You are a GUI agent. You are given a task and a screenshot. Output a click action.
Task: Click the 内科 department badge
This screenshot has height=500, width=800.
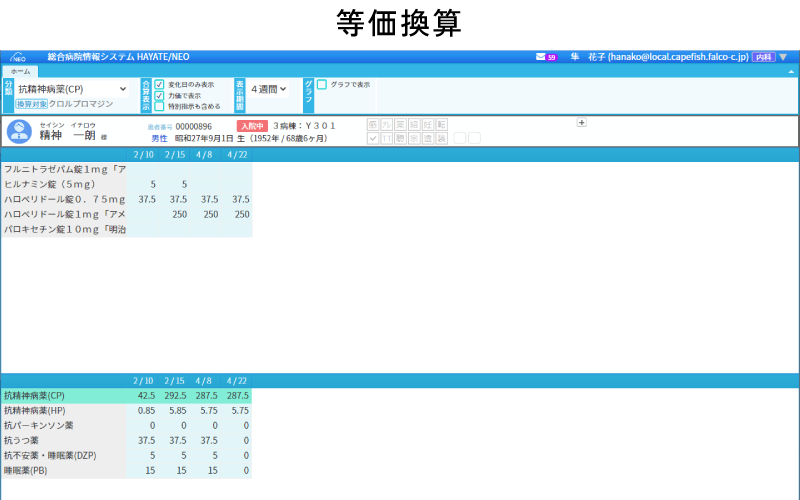point(763,57)
